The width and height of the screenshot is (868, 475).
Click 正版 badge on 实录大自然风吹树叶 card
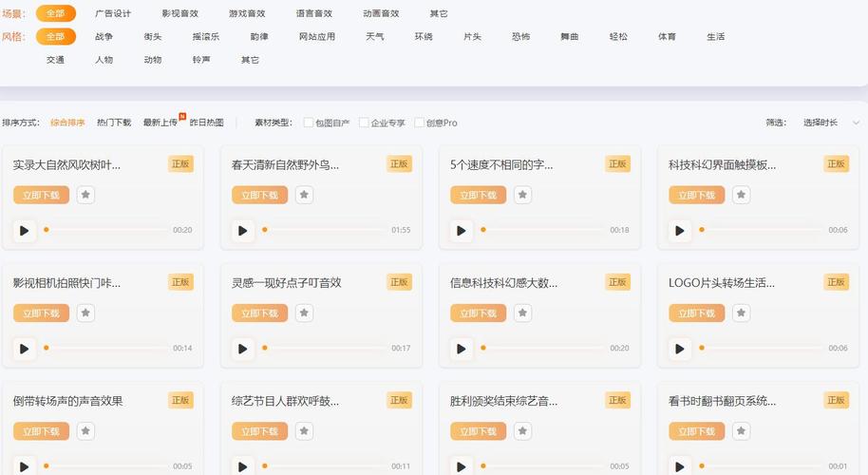pyautogui.click(x=180, y=163)
